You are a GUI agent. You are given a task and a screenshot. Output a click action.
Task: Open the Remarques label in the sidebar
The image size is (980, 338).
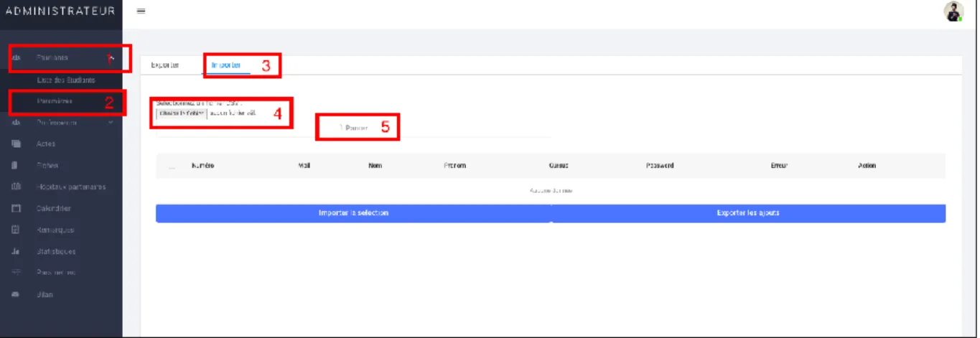55,230
